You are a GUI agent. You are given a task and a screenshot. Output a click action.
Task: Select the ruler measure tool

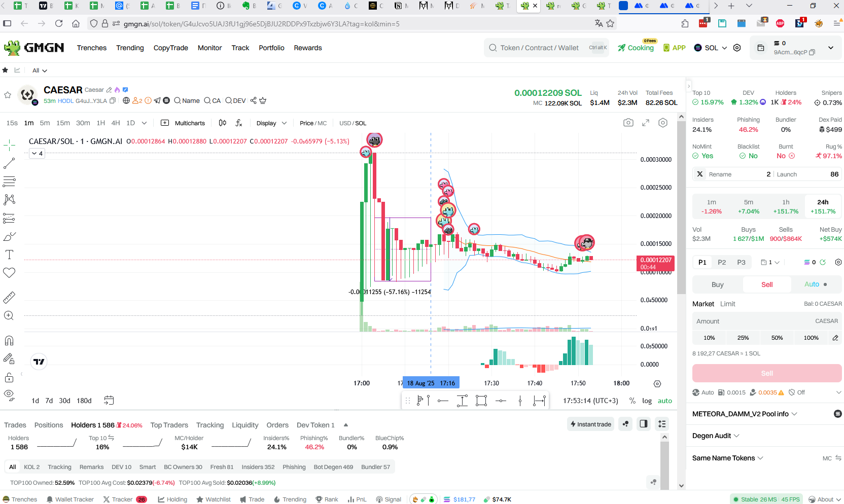[x=9, y=297]
